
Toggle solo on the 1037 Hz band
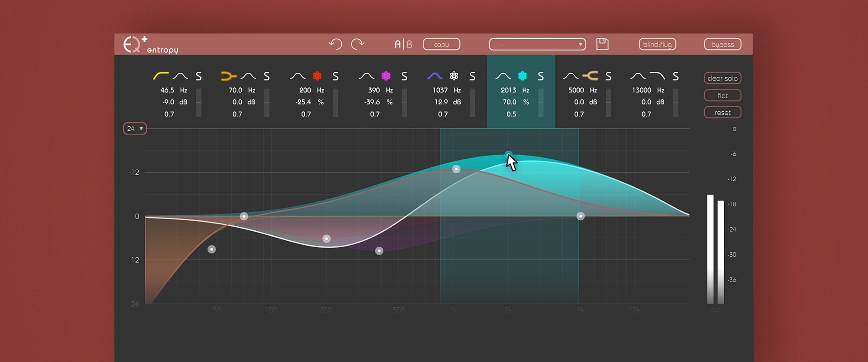472,76
